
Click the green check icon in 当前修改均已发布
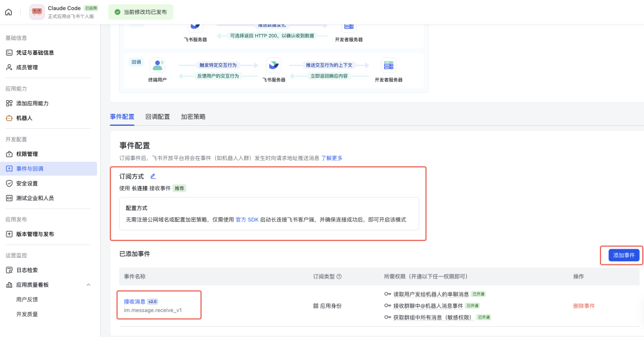(x=117, y=12)
